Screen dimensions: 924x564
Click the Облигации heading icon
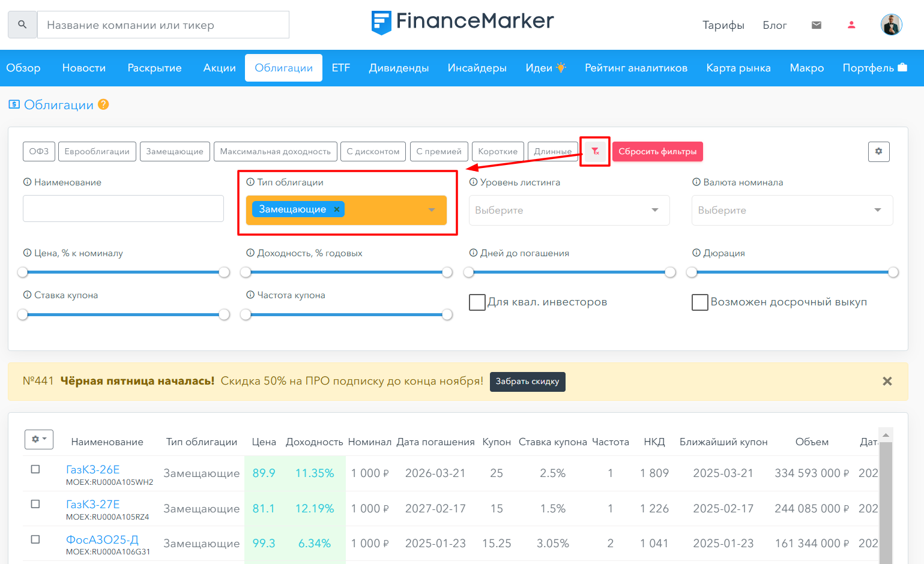pos(14,104)
